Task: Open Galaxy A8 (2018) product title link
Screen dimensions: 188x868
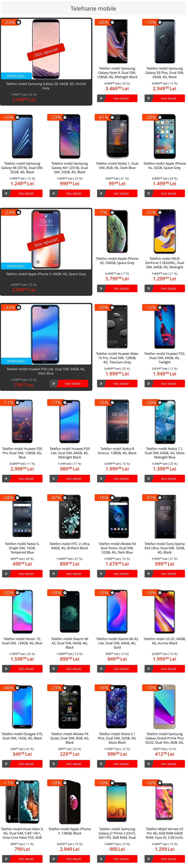Action: [22, 168]
